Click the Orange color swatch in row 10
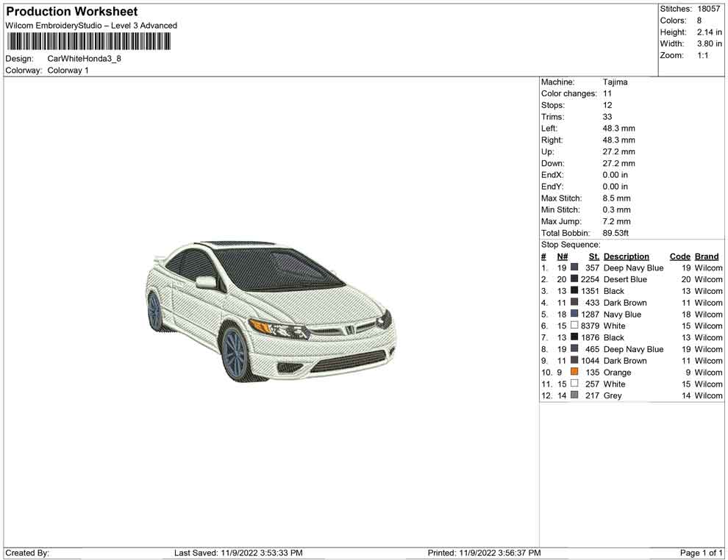This screenshot has height=560, width=728. coord(574,372)
